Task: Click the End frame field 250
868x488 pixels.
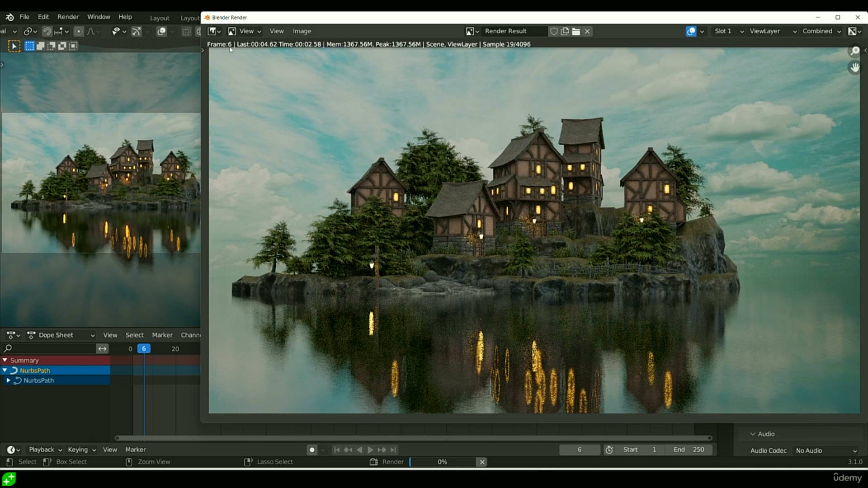Action: (689, 450)
